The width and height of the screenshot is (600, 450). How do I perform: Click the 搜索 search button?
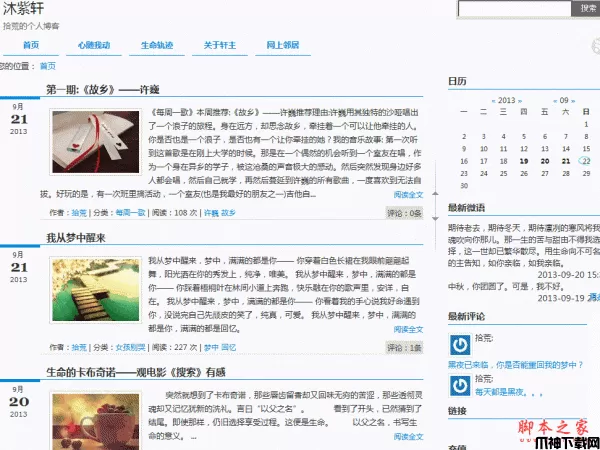(586, 8)
